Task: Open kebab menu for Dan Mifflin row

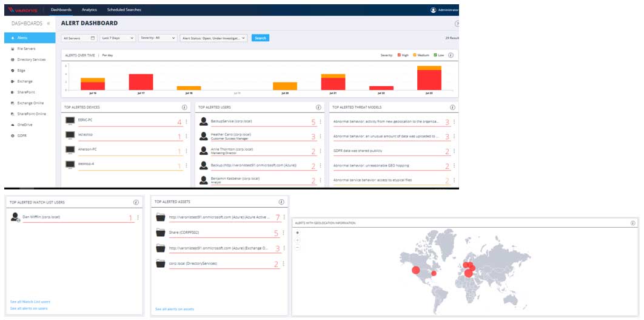Action: pyautogui.click(x=138, y=217)
